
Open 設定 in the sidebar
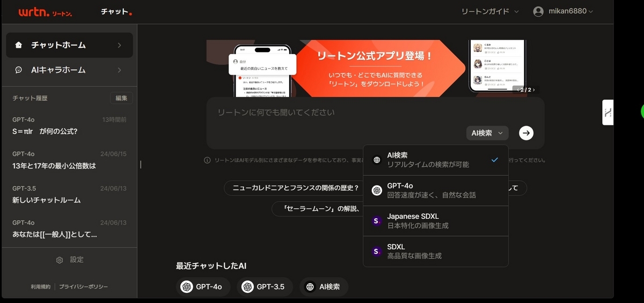click(x=70, y=260)
